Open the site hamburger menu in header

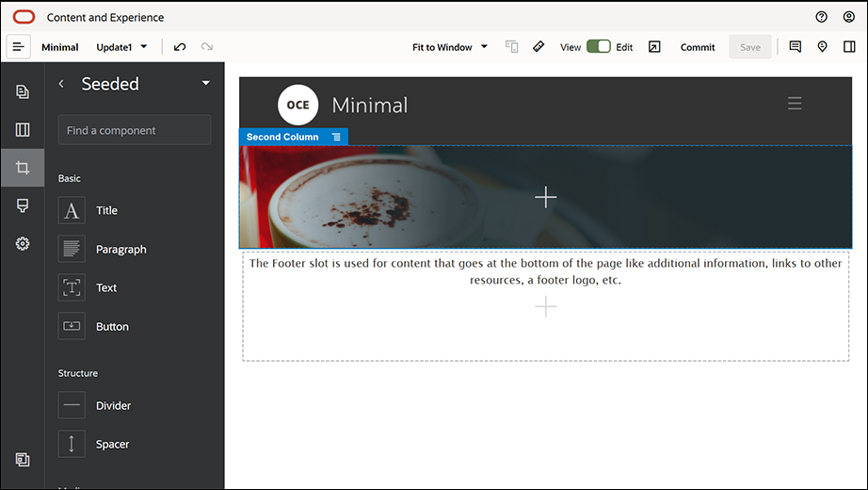[x=795, y=103]
